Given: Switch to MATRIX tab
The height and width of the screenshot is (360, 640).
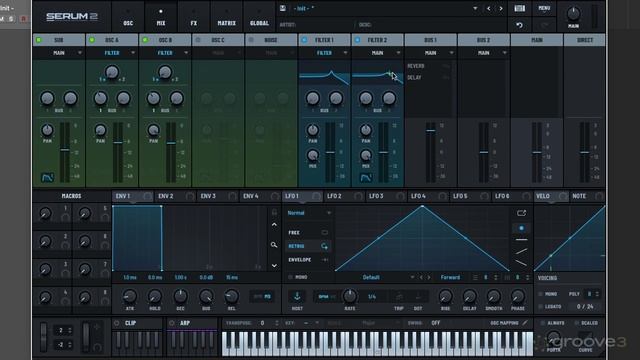Looking at the screenshot, I should coord(227,18).
